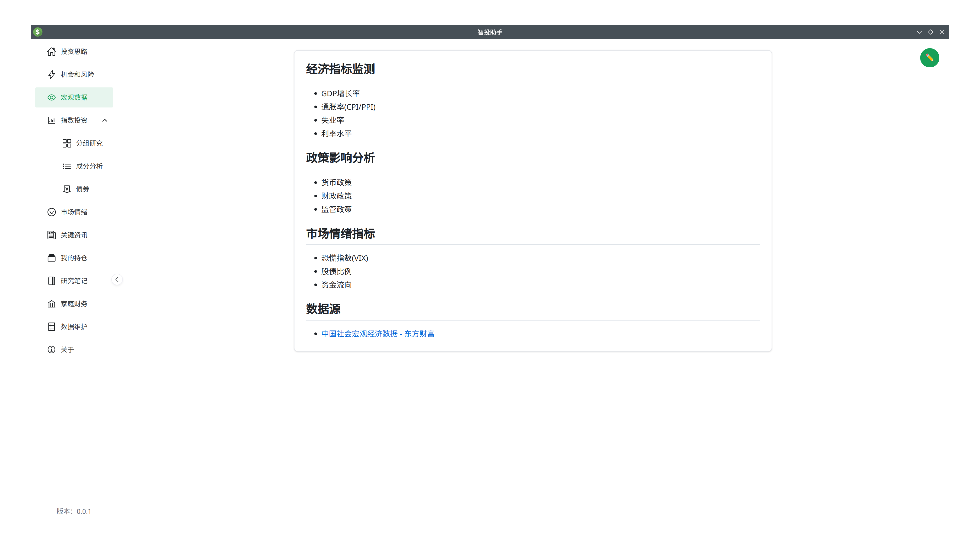The image size is (980, 557).
Task: Click the home icon beside 投资思路
Action: tap(51, 52)
